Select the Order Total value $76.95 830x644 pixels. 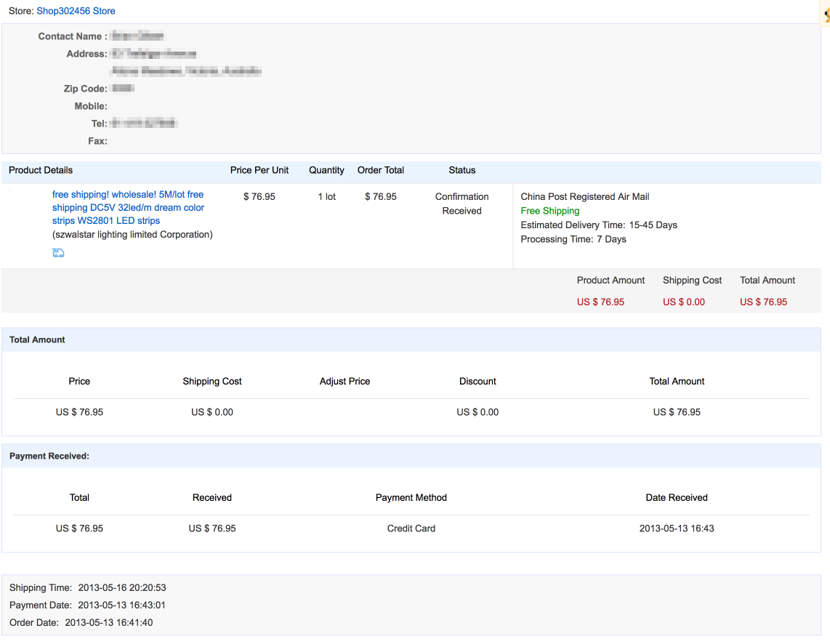tap(381, 196)
